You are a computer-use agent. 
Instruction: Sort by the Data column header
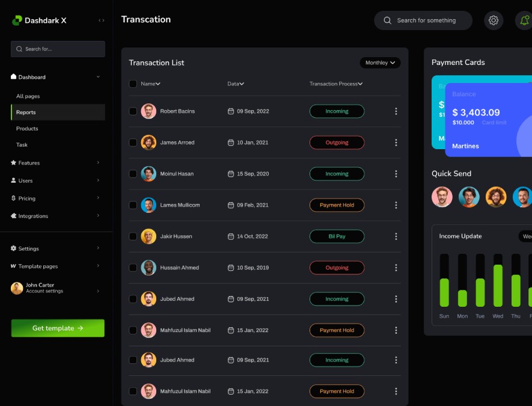click(x=236, y=84)
